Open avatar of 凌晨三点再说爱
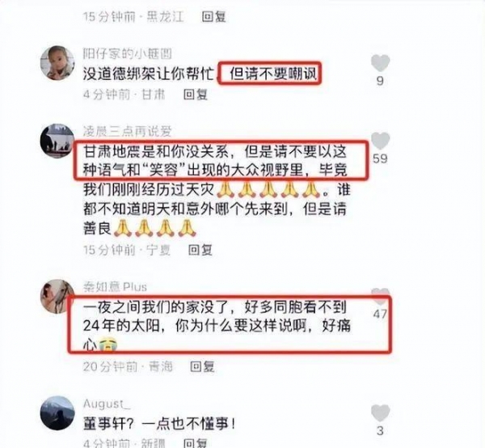Image resolution: width=485 pixels, height=448 pixels. tap(57, 141)
